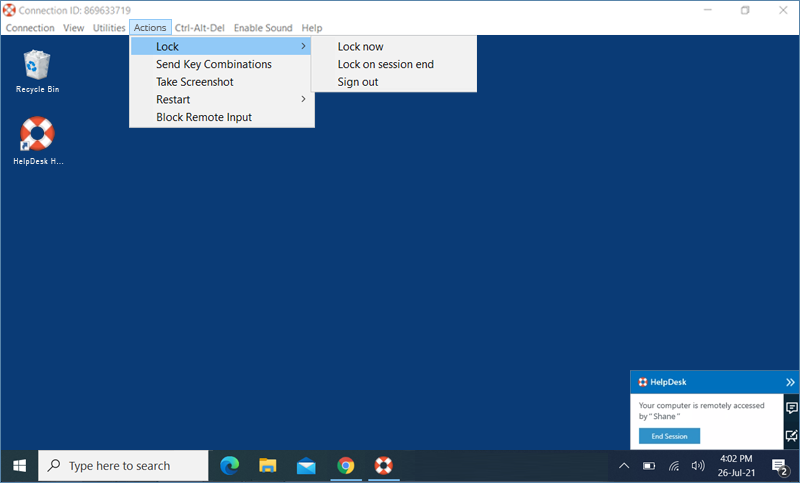Show hidden system tray icons
The image size is (800, 483).
pyautogui.click(x=624, y=465)
